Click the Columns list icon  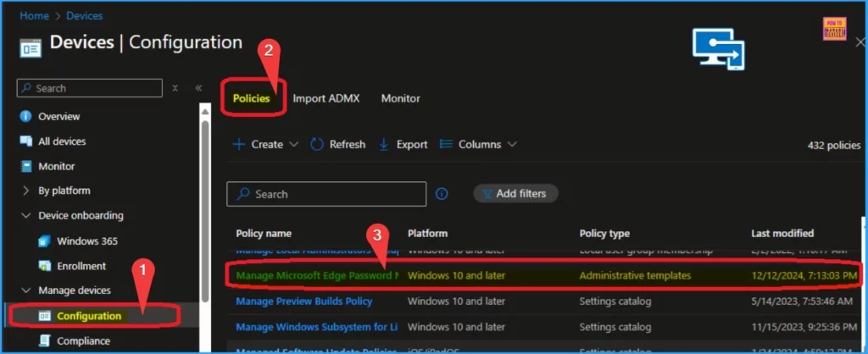446,144
